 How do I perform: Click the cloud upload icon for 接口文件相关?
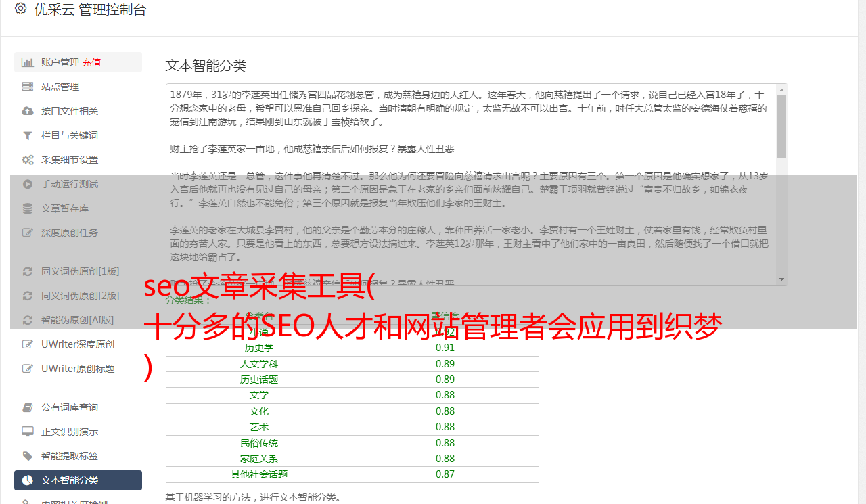pyautogui.click(x=28, y=111)
